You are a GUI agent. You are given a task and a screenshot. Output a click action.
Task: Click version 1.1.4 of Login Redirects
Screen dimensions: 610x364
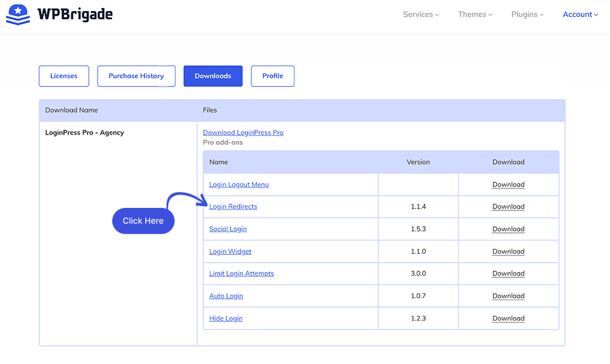[x=418, y=207]
